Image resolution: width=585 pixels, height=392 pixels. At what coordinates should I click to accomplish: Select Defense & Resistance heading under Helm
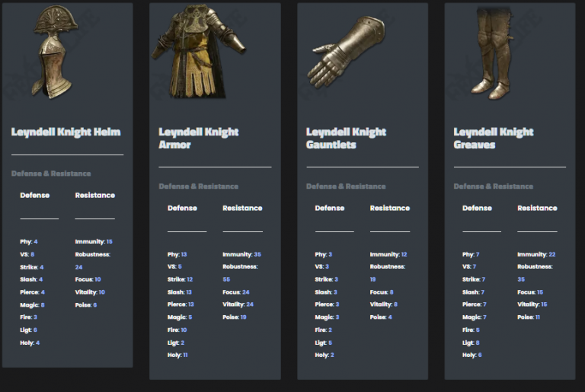point(51,174)
